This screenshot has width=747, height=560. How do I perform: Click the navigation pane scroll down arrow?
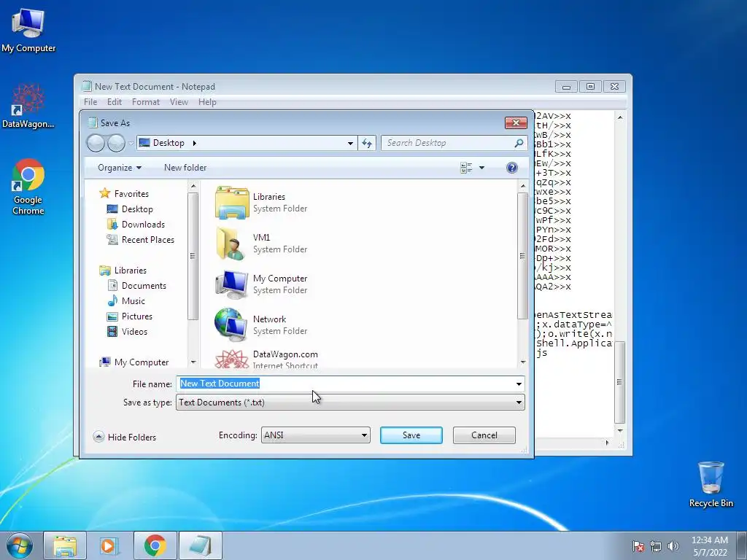click(193, 362)
